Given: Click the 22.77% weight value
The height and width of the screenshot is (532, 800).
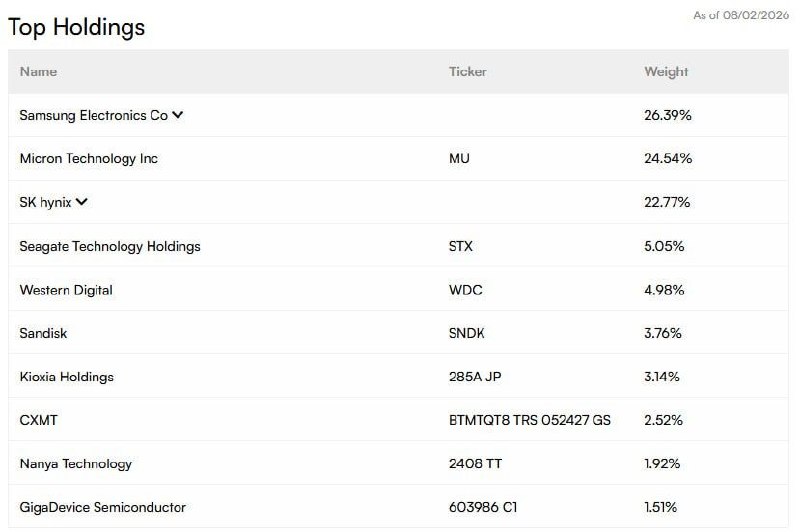Looking at the screenshot, I should click(667, 202).
